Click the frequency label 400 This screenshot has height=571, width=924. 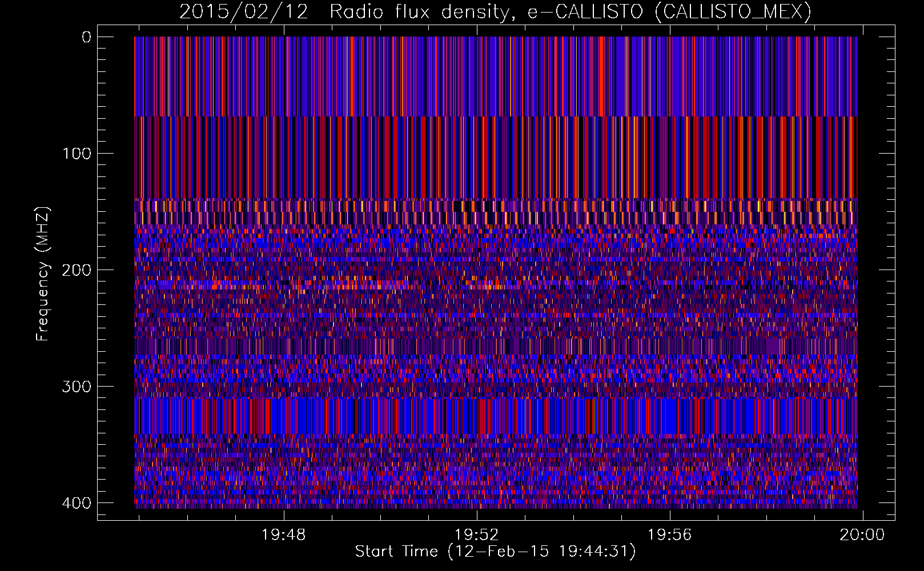click(x=76, y=503)
